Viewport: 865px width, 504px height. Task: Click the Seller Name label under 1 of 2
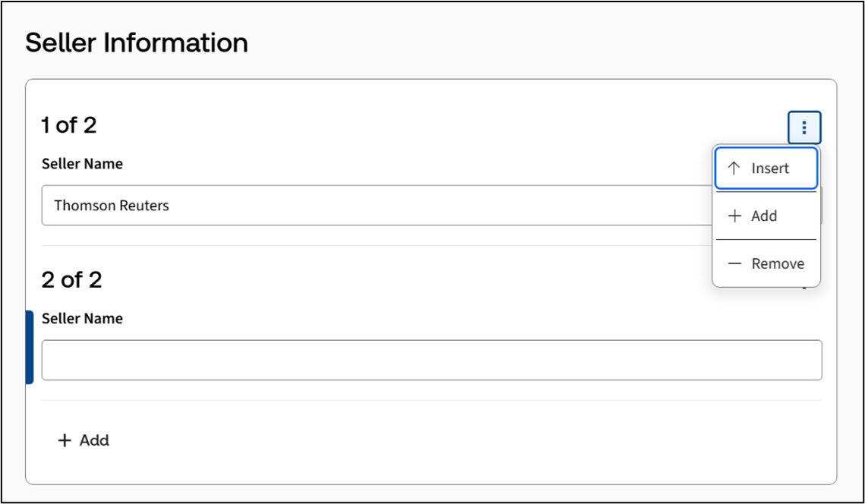[x=82, y=164]
